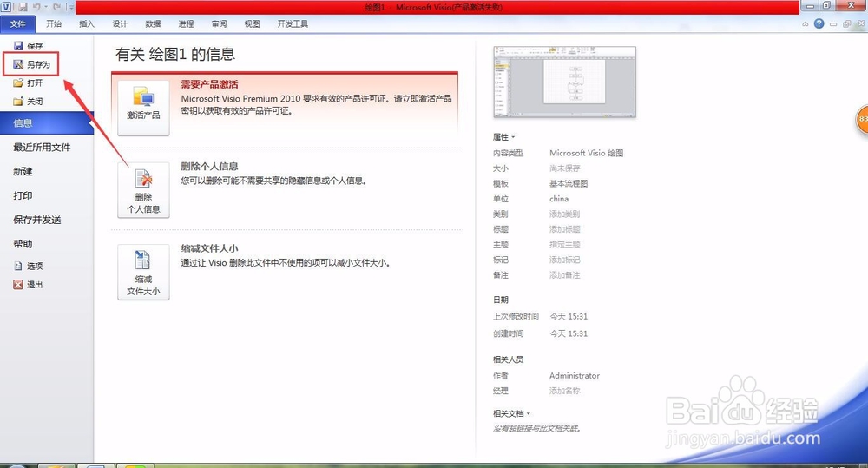Click the Specify subject field

coord(565,244)
